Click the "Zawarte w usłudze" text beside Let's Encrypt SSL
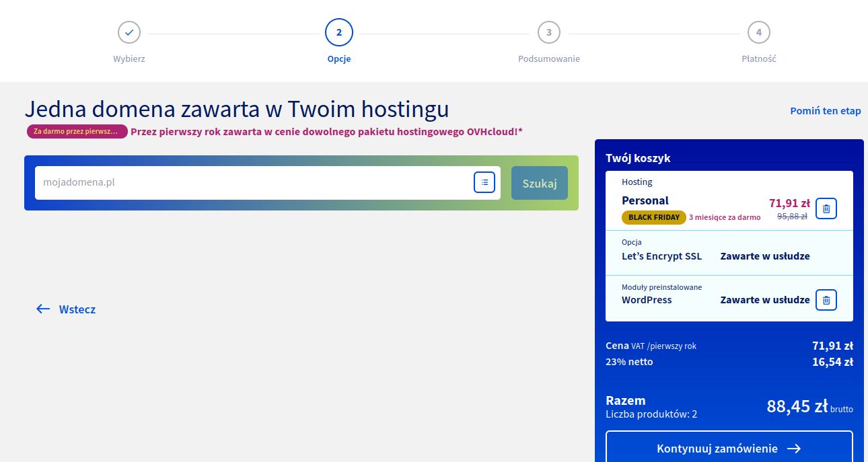Image resolution: width=868 pixels, height=462 pixels. click(x=765, y=256)
